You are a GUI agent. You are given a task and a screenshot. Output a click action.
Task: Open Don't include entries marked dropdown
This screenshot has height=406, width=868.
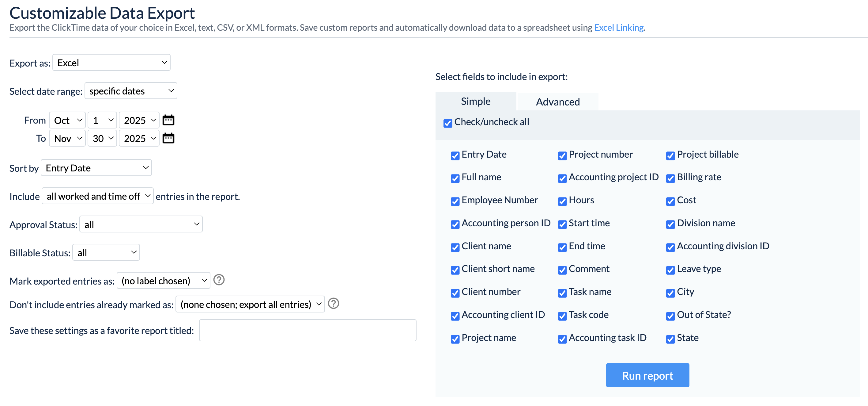tap(250, 304)
